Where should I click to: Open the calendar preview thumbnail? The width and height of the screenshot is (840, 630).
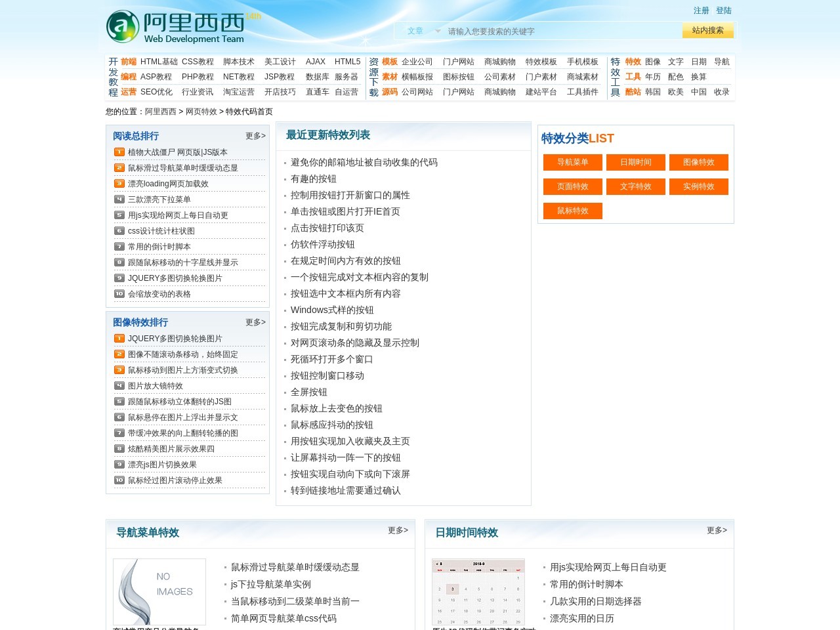click(478, 591)
